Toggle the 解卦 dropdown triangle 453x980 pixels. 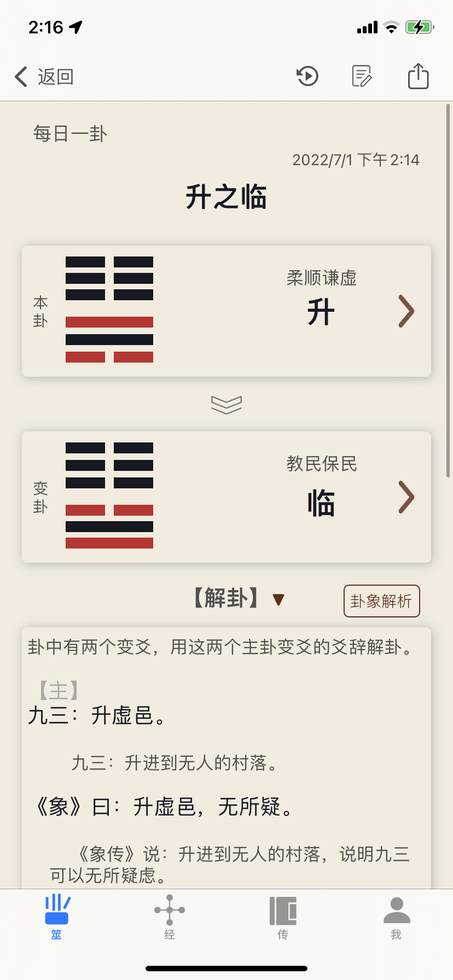278,600
